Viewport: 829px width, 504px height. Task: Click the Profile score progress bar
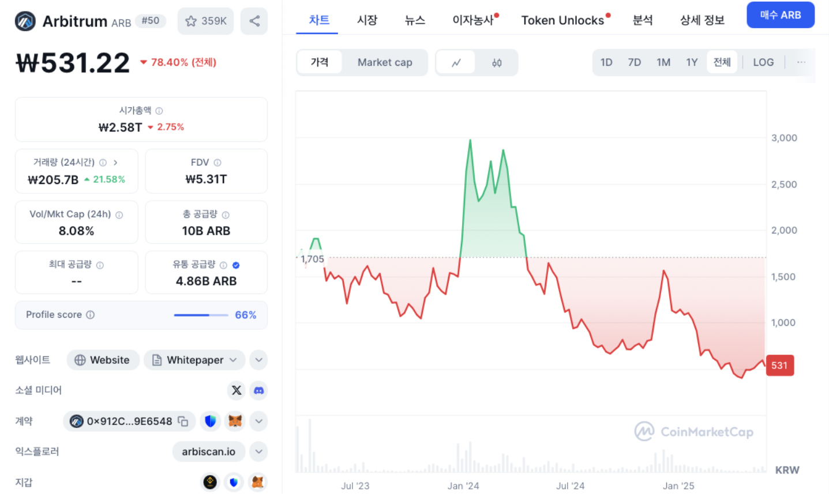click(x=201, y=315)
